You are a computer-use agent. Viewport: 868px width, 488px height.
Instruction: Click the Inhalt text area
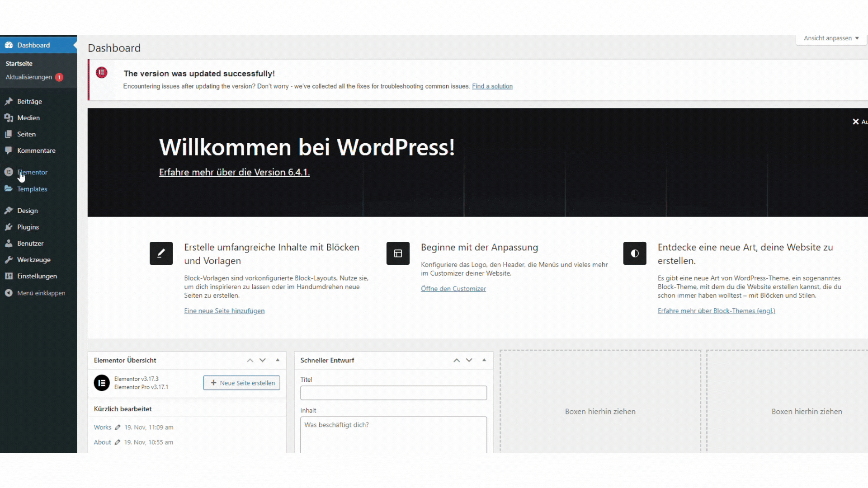[393, 434]
